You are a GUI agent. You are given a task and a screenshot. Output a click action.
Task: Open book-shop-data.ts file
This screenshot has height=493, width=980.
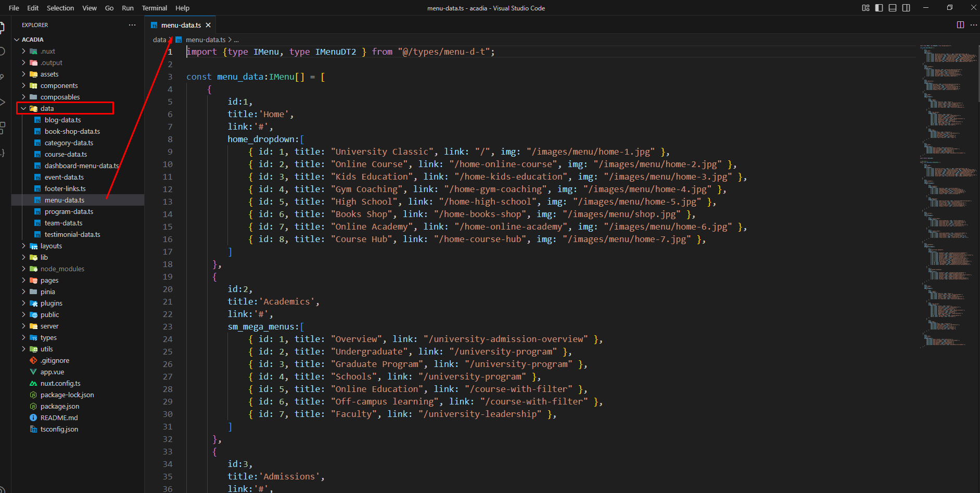78,131
